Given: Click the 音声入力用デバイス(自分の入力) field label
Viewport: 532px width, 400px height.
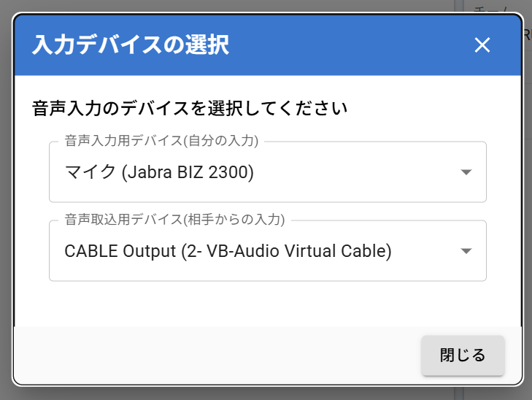Looking at the screenshot, I should 161,139.
